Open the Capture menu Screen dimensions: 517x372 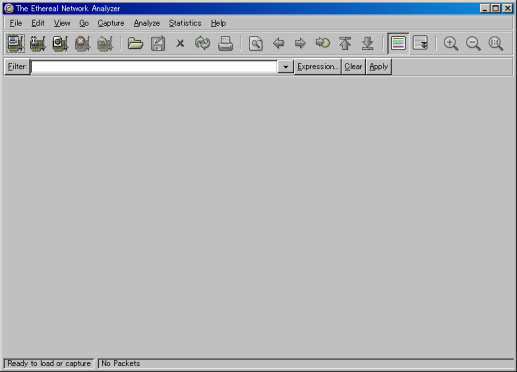click(111, 23)
